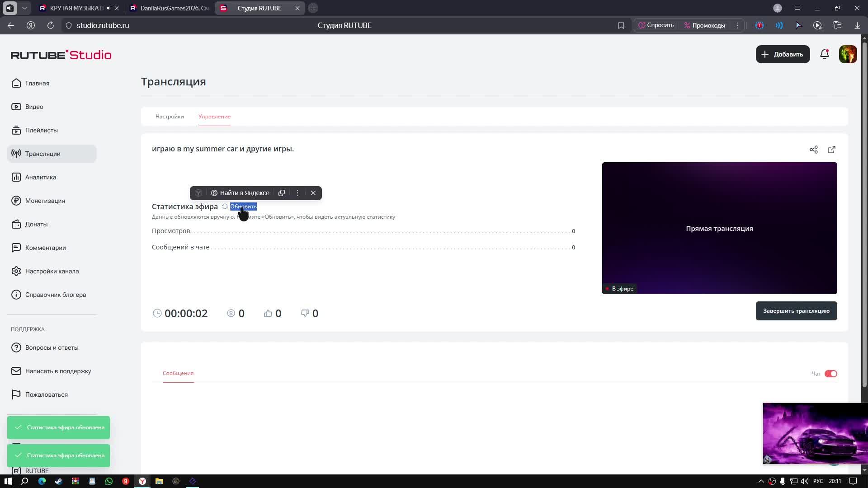The width and height of the screenshot is (868, 488).
Task: Click the live stream preview player
Action: click(x=719, y=228)
